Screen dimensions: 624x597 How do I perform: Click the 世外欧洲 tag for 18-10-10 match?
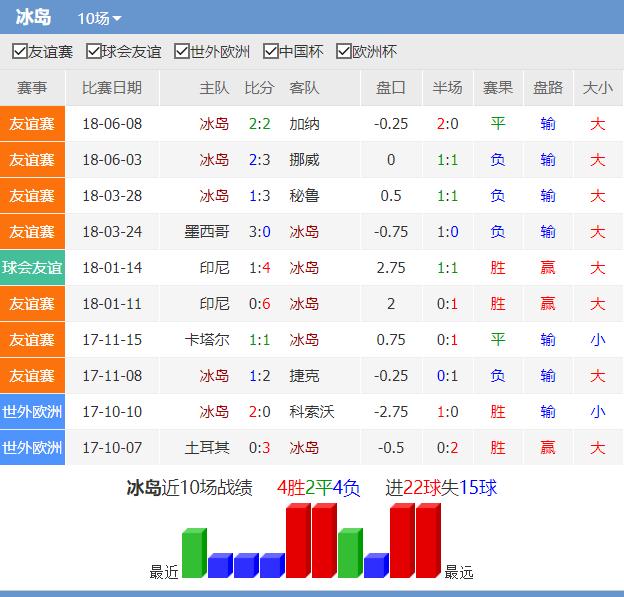point(32,411)
